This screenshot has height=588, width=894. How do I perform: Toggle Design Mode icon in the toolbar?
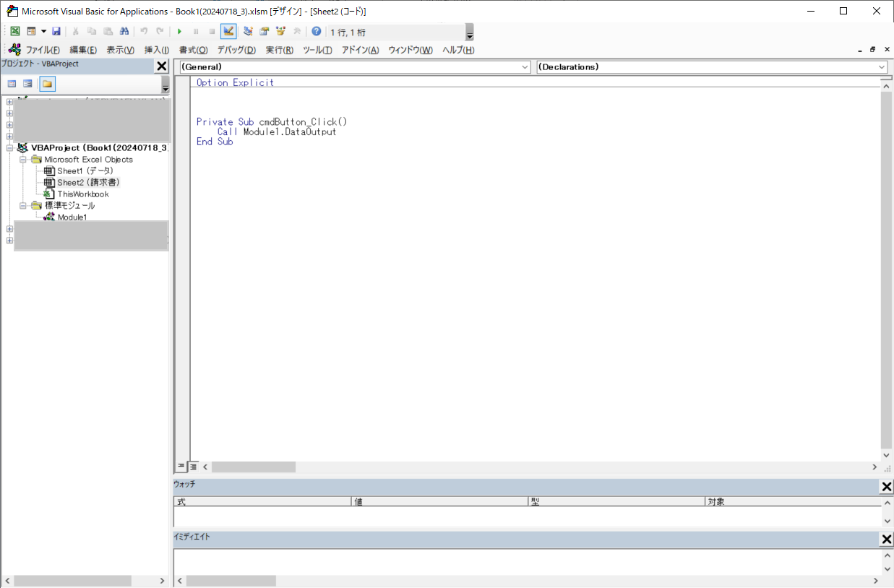pyautogui.click(x=228, y=32)
